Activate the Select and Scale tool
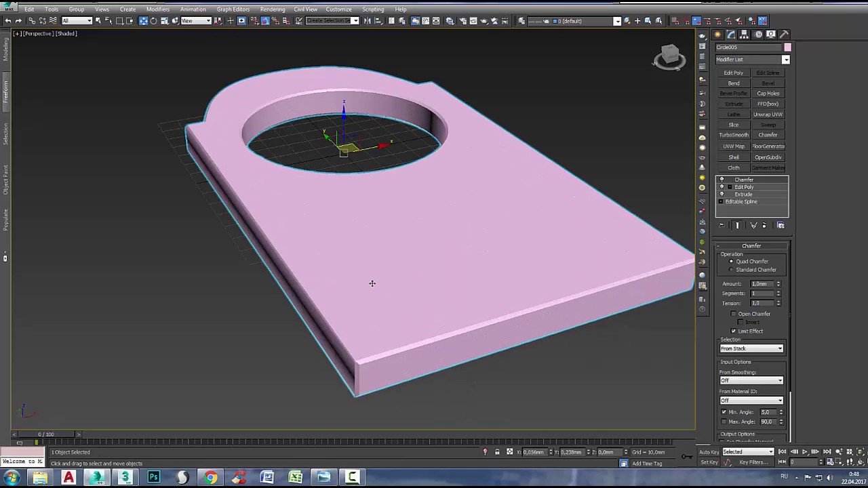This screenshot has width=868, height=488. (x=165, y=21)
